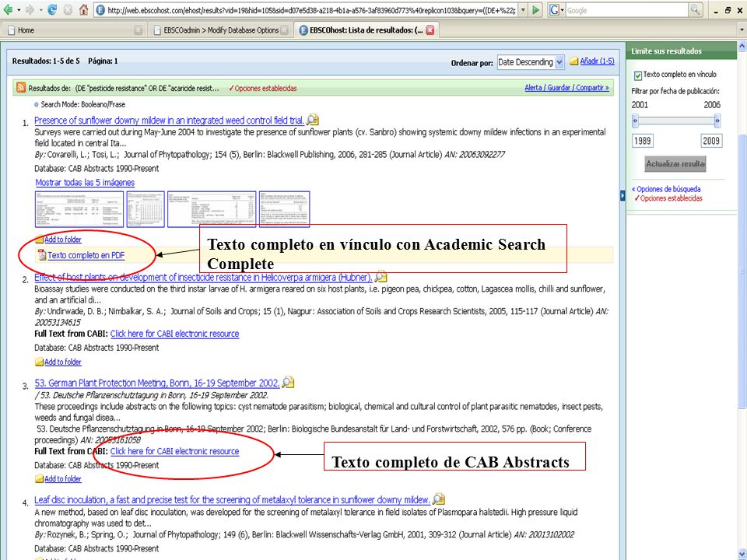The width and height of the screenshot is (747, 560).
Task: Open CABI electronic resource for German Plant Protection Meeting
Action: point(174,451)
